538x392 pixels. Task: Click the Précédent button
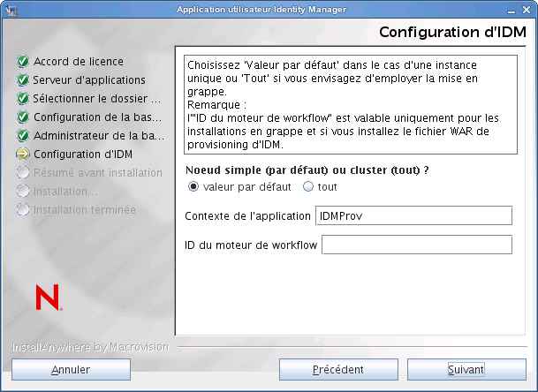coord(338,369)
